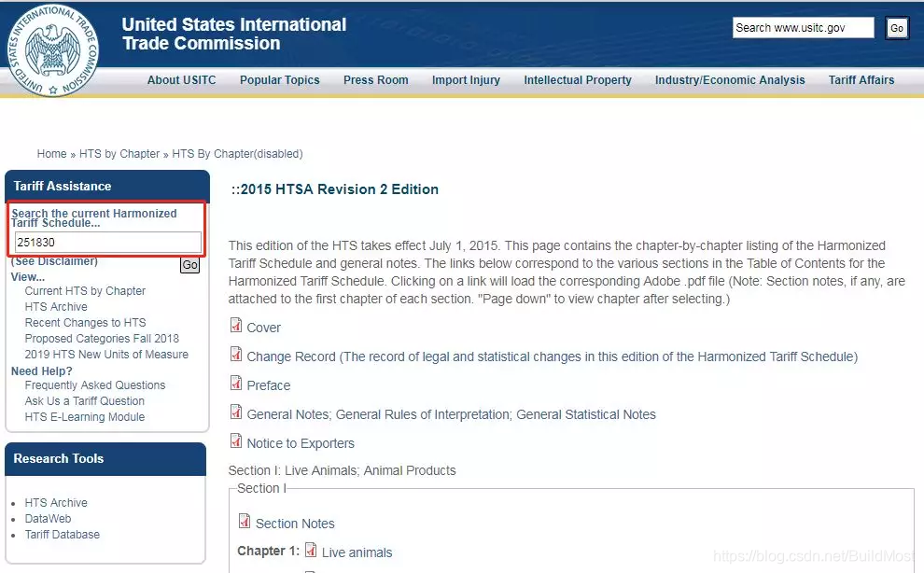Open the PDF icon beside Live animals
924x573 pixels.
tap(311, 550)
